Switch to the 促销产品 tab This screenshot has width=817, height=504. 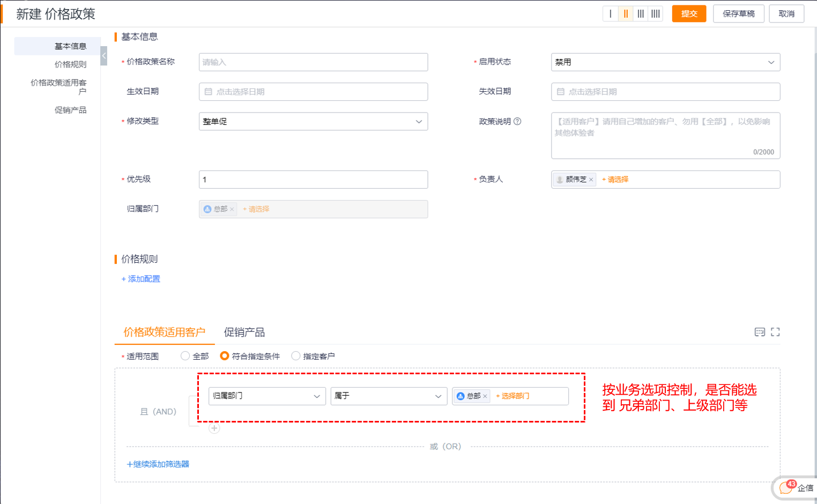tap(244, 332)
